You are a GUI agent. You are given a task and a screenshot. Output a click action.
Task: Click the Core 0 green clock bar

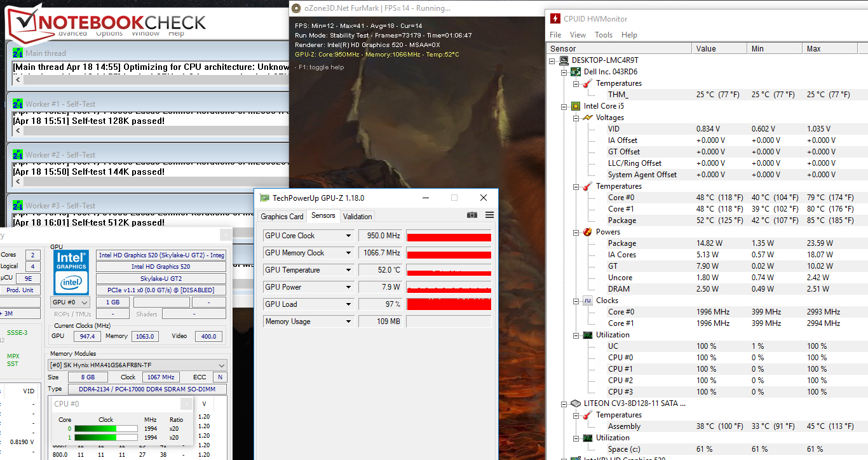105,429
